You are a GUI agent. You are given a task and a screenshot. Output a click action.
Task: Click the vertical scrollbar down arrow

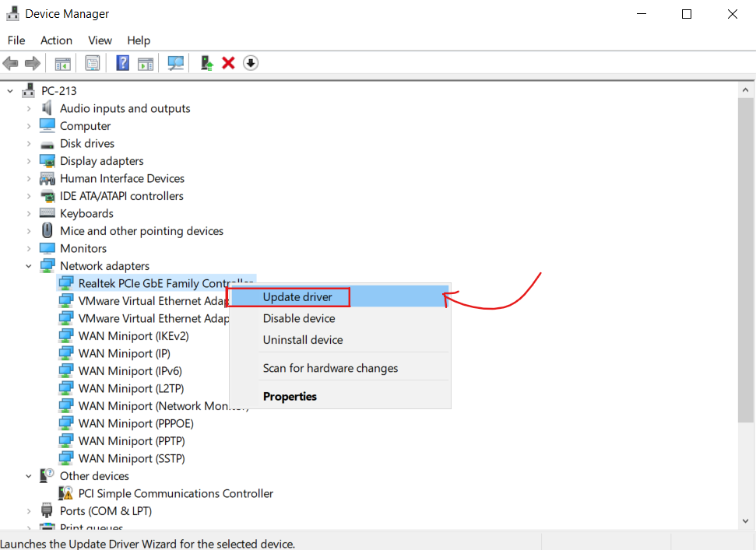[746, 522]
